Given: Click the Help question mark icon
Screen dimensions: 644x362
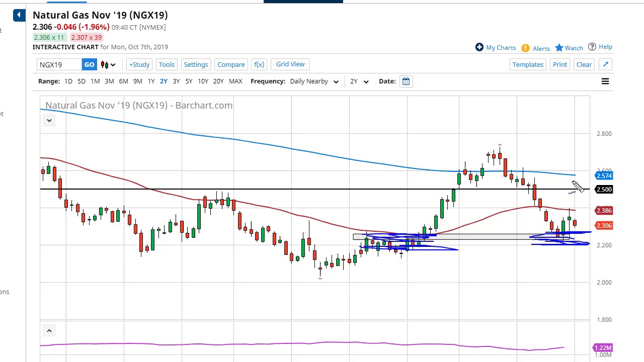Looking at the screenshot, I should pos(592,47).
